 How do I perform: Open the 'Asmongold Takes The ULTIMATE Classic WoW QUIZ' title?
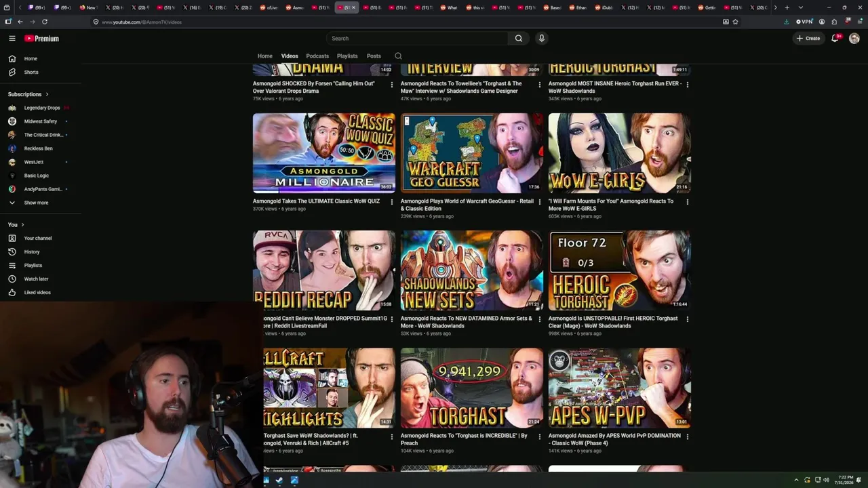(316, 201)
